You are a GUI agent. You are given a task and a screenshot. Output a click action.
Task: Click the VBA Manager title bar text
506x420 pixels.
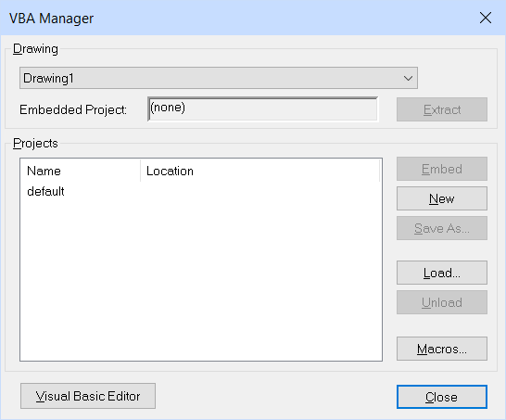tap(51, 19)
